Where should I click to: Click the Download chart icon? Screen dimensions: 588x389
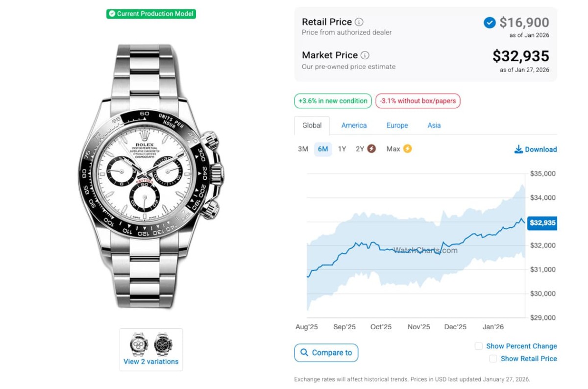tap(518, 149)
